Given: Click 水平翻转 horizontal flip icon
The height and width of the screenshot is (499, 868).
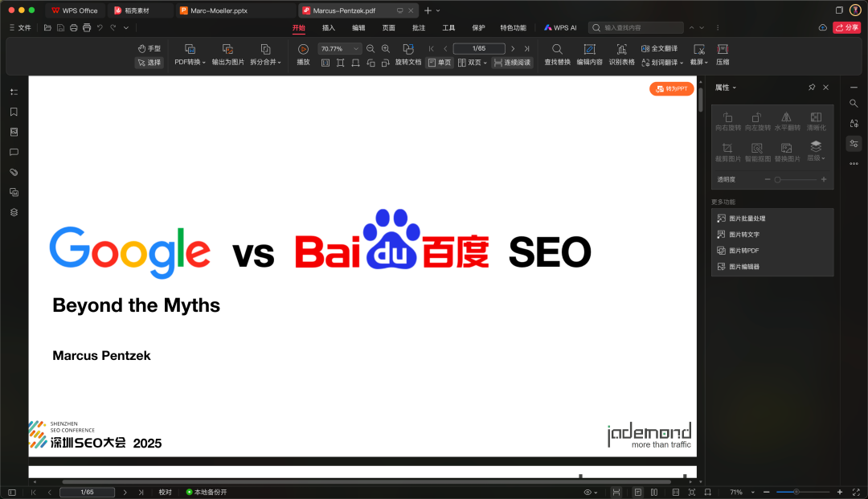Looking at the screenshot, I should pyautogui.click(x=787, y=121).
